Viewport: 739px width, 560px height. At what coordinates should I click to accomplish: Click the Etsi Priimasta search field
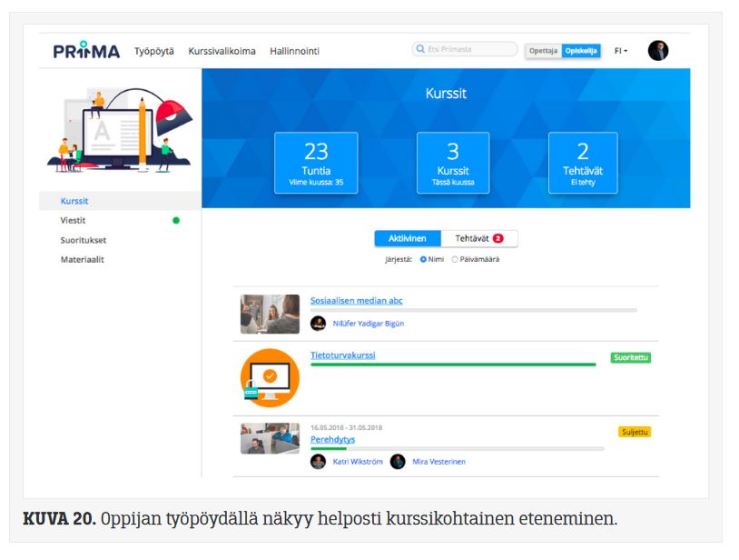(470, 50)
